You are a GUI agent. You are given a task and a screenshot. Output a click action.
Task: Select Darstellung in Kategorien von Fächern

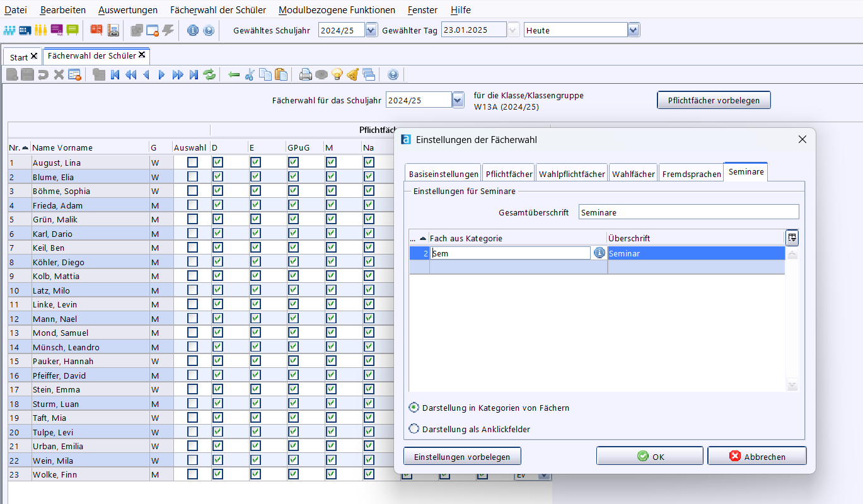[414, 408]
